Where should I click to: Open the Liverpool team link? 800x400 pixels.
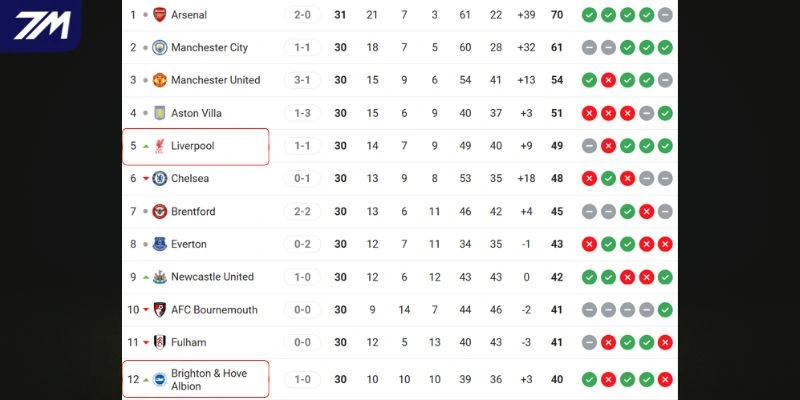(193, 146)
